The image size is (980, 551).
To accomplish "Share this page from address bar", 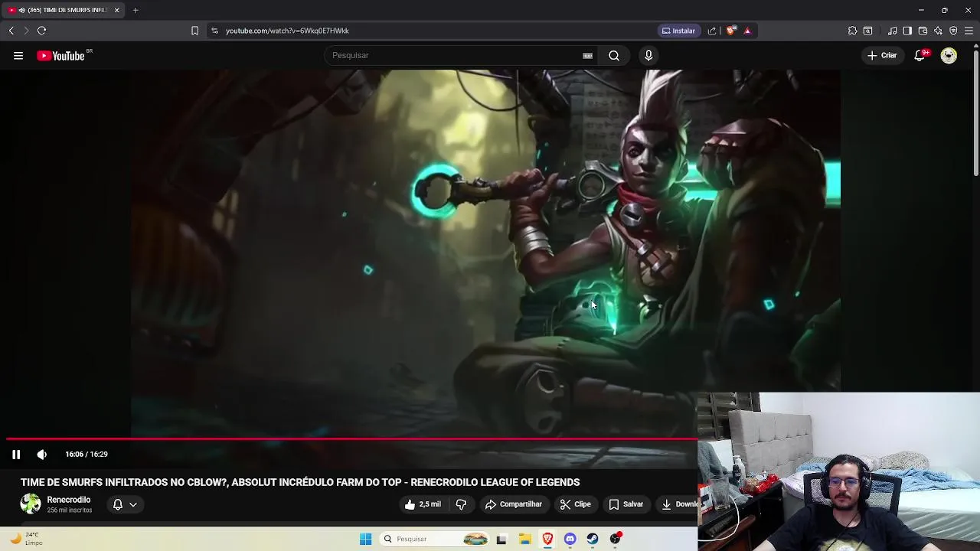I will (x=712, y=31).
